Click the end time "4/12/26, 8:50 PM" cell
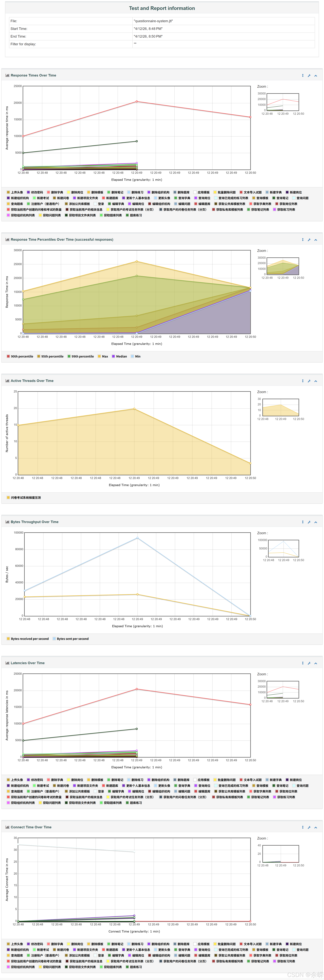Image resolution: width=324 pixels, height=980 pixels. coord(224,37)
